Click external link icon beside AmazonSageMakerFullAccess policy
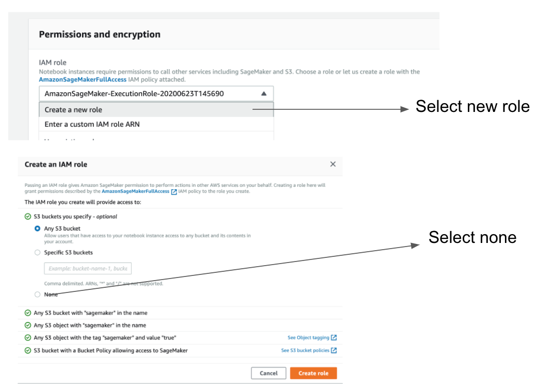Image resolution: width=538 pixels, height=392 pixels. point(174,191)
